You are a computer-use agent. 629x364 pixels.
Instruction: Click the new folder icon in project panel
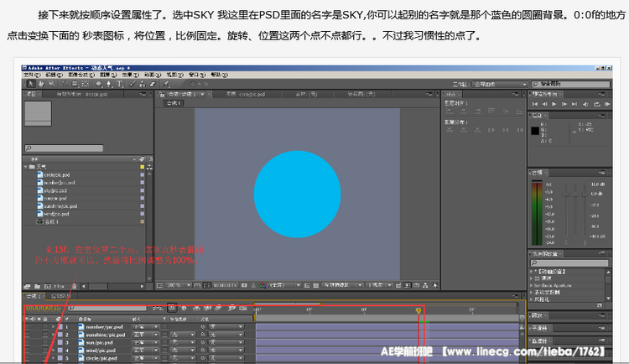[x=37, y=286]
